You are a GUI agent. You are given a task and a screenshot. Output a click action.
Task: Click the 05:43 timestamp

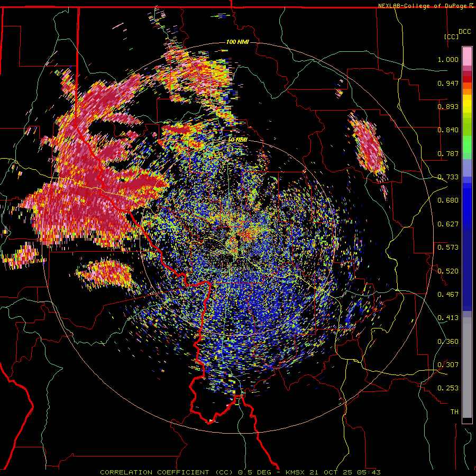(368, 472)
